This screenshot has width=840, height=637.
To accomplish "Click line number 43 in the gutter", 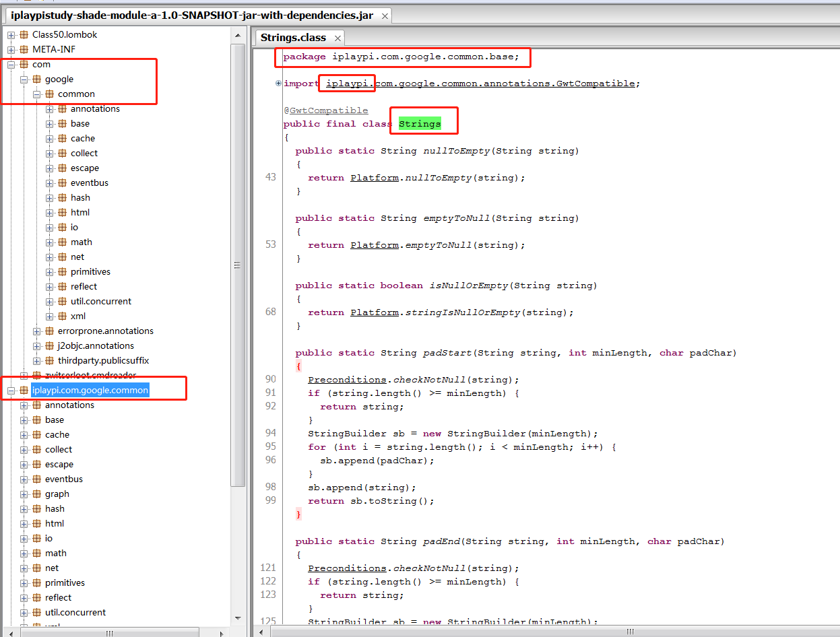I will coord(270,177).
